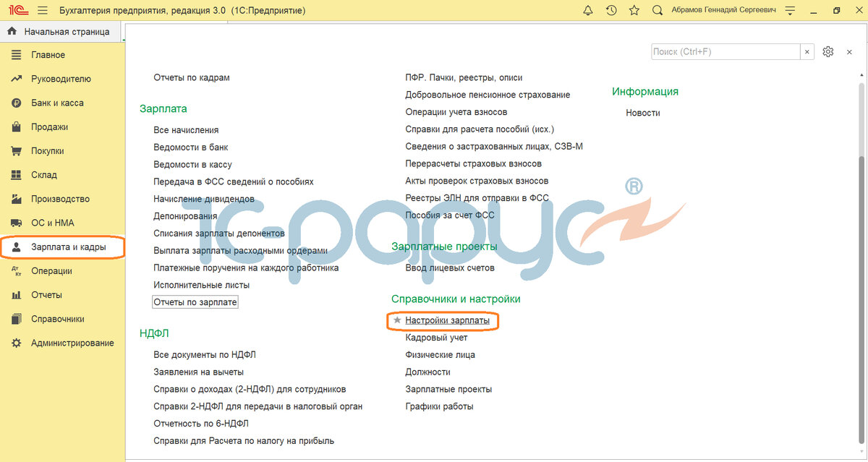
Task: Open favorites star in title bar
Action: (634, 11)
